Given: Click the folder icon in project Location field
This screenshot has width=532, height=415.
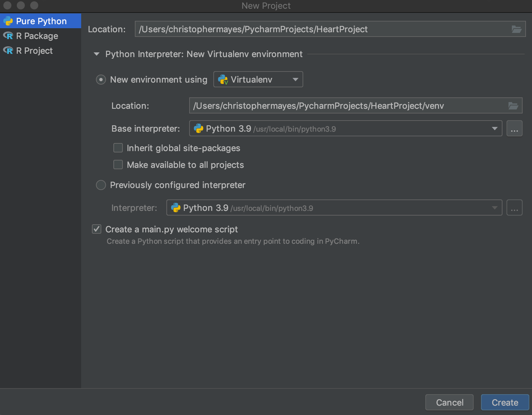Looking at the screenshot, I should 516,29.
